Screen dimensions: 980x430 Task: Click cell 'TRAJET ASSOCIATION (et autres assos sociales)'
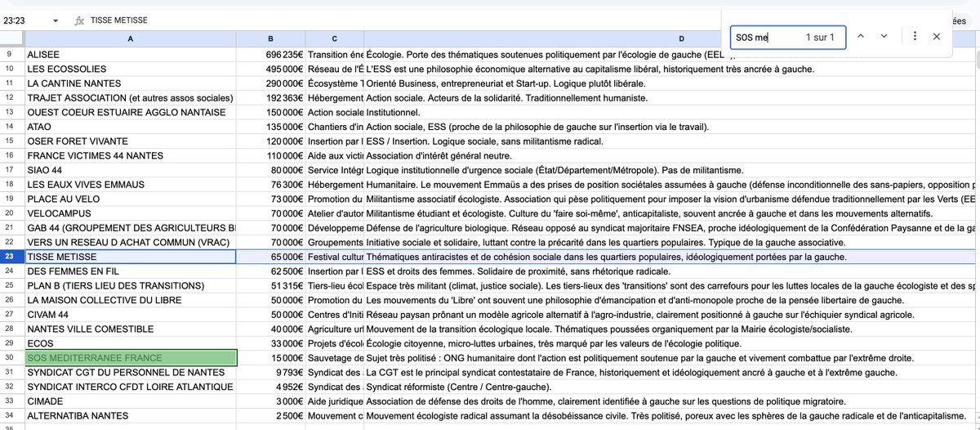tap(131, 97)
